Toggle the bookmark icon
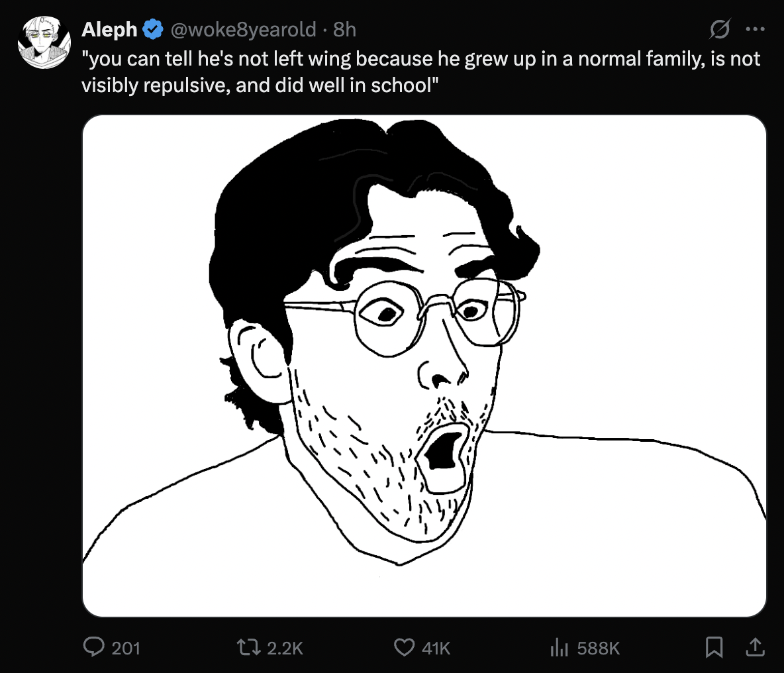The image size is (784, 673). (x=714, y=647)
